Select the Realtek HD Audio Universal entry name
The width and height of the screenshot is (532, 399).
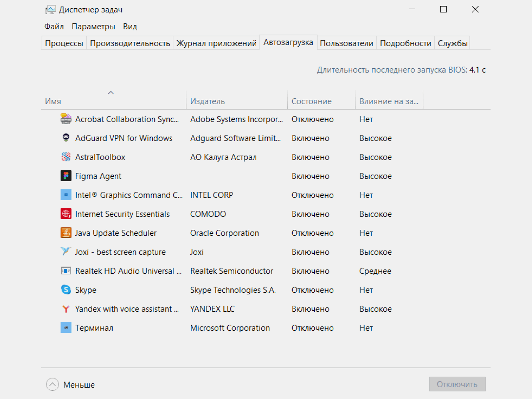click(x=128, y=271)
